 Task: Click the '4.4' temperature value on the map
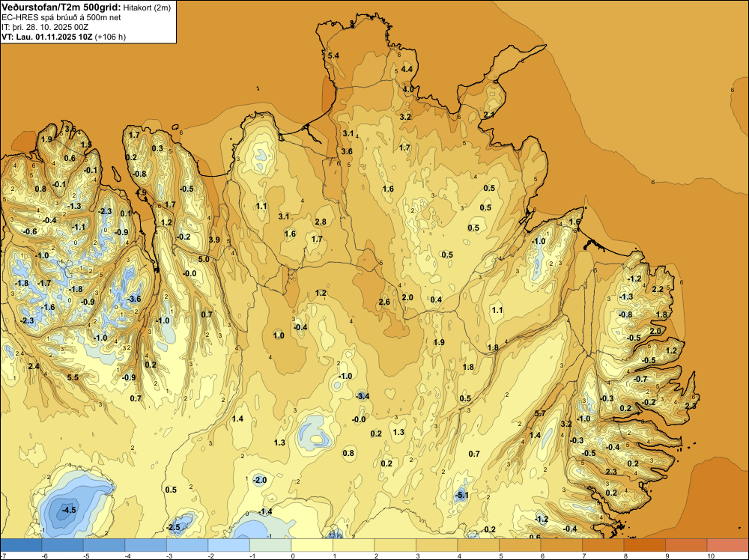click(x=407, y=69)
